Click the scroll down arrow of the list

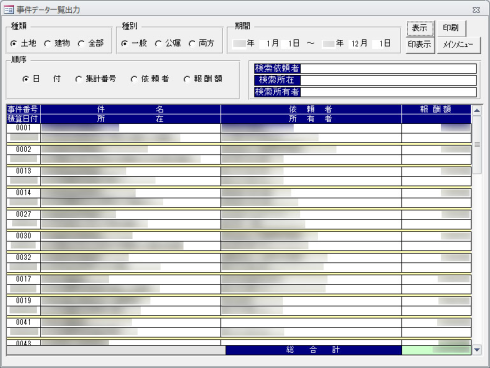[477, 350]
